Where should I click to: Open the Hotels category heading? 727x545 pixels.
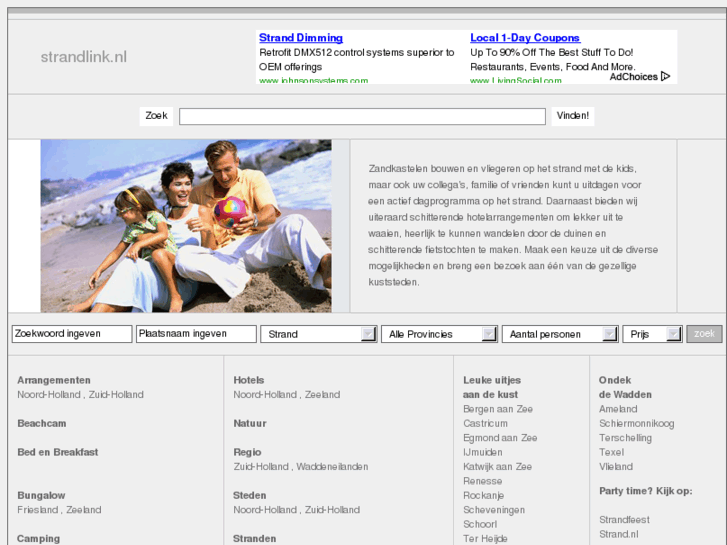coord(249,380)
